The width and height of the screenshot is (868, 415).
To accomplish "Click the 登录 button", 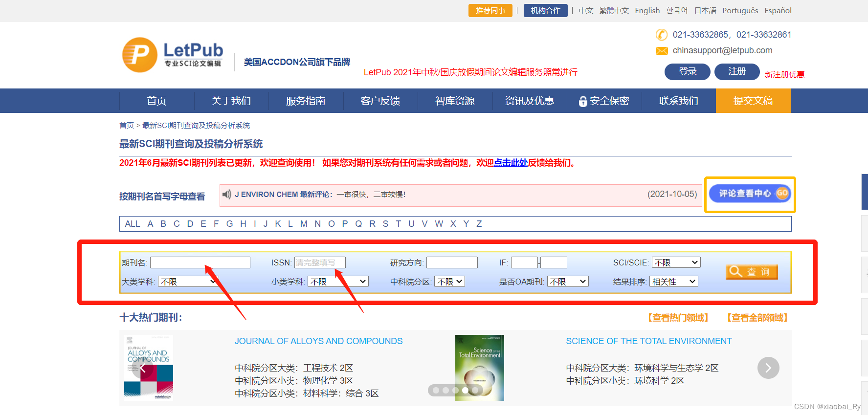I will (688, 71).
